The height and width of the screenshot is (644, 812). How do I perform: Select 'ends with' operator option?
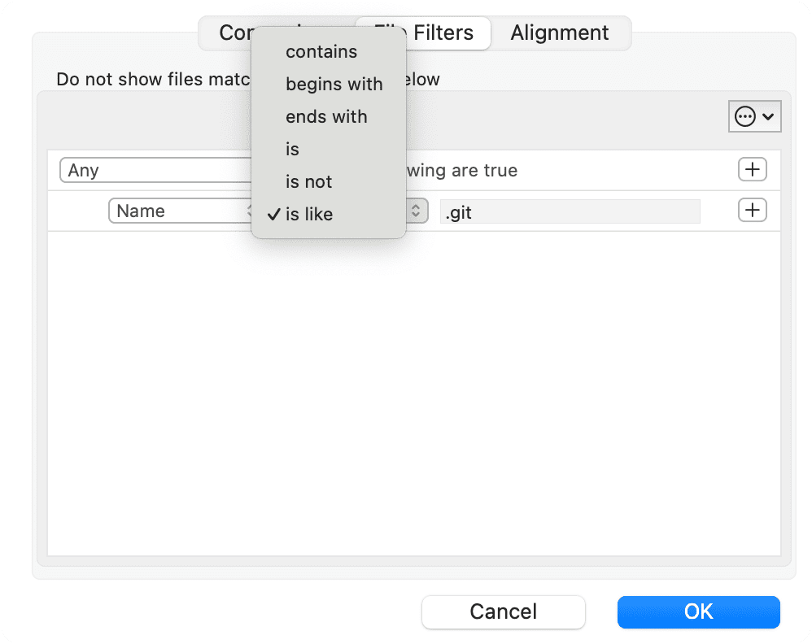coord(329,117)
